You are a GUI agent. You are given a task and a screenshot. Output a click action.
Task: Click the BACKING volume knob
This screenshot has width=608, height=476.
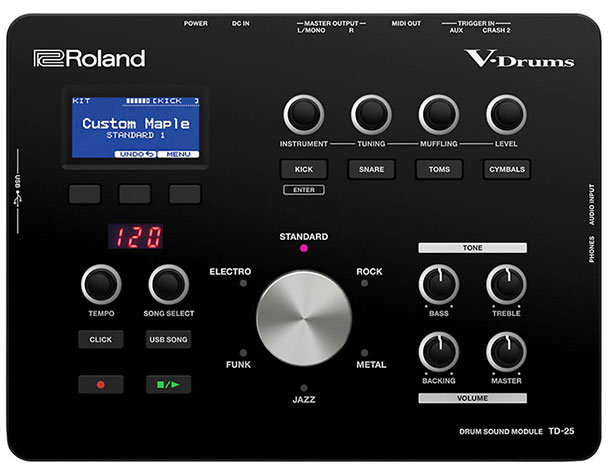tap(439, 352)
